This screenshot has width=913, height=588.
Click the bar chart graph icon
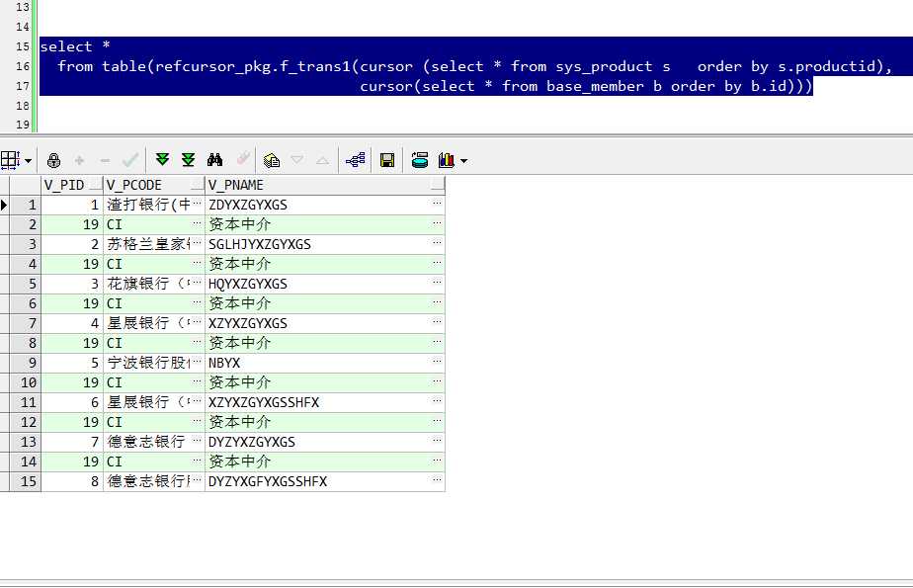447,159
